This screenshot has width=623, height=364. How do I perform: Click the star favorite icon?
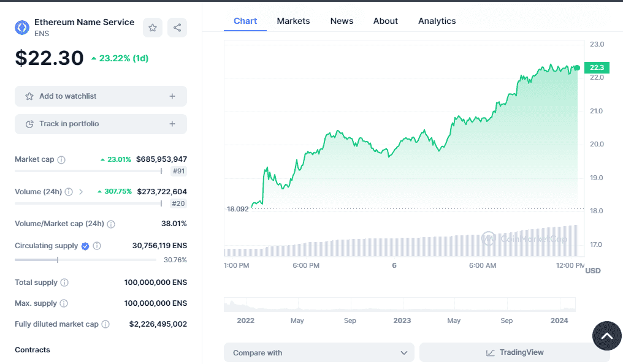click(x=153, y=28)
